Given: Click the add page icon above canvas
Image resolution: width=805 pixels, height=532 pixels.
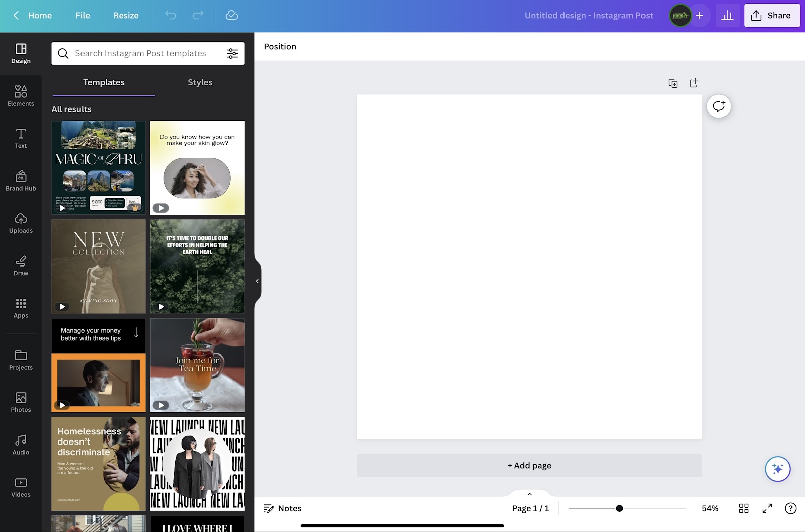Looking at the screenshot, I should click(694, 83).
